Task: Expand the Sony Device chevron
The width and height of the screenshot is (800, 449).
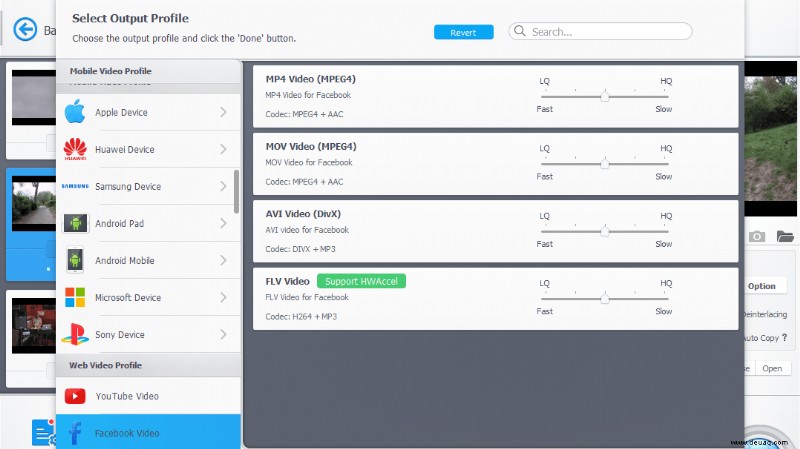Action: coord(223,334)
